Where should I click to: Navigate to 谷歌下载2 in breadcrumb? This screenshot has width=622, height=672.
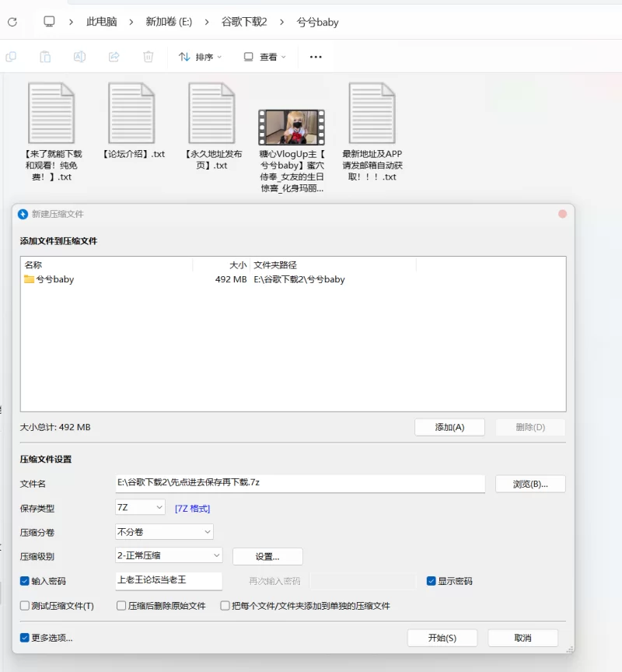[244, 22]
